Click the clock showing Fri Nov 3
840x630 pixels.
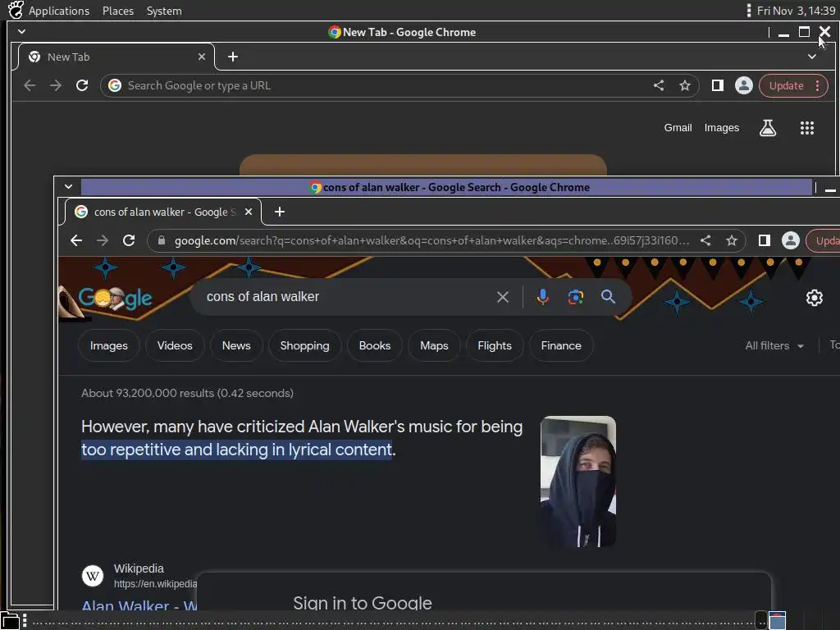point(796,11)
